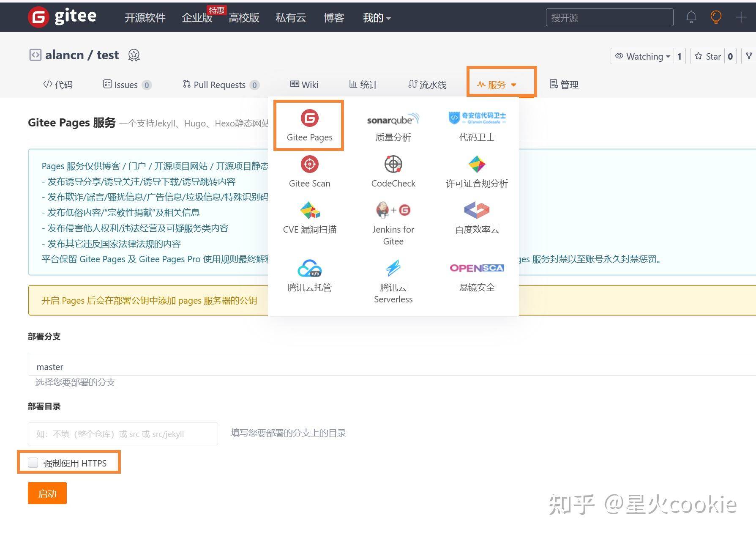
Task: Click the badge icon next to test
Action: (134, 55)
